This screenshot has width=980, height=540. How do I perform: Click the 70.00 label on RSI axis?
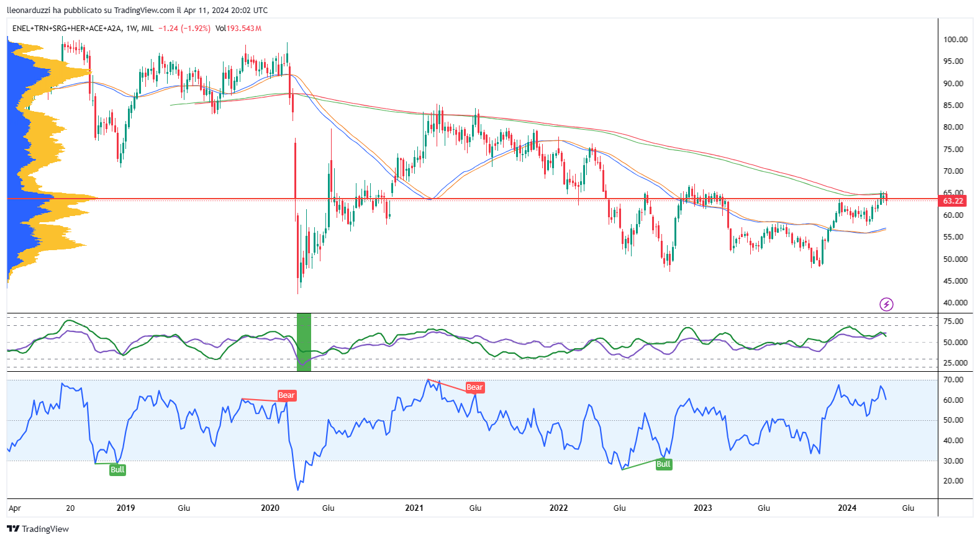click(x=953, y=380)
